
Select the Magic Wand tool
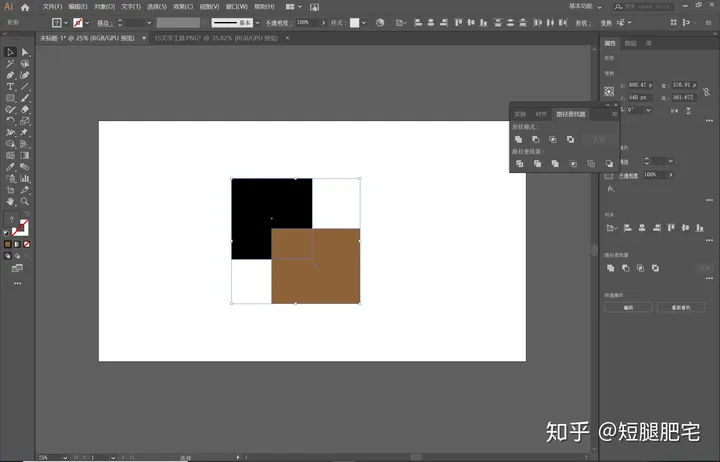pos(10,64)
